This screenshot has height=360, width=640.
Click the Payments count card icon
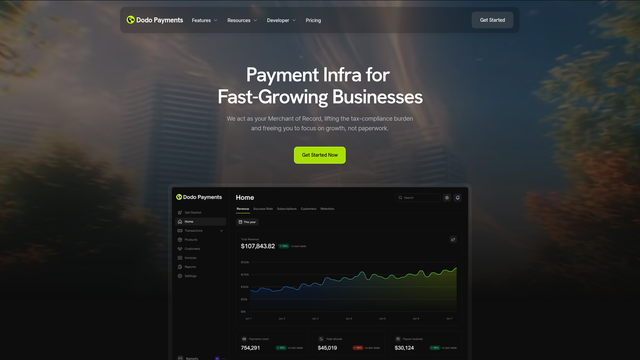click(x=244, y=339)
